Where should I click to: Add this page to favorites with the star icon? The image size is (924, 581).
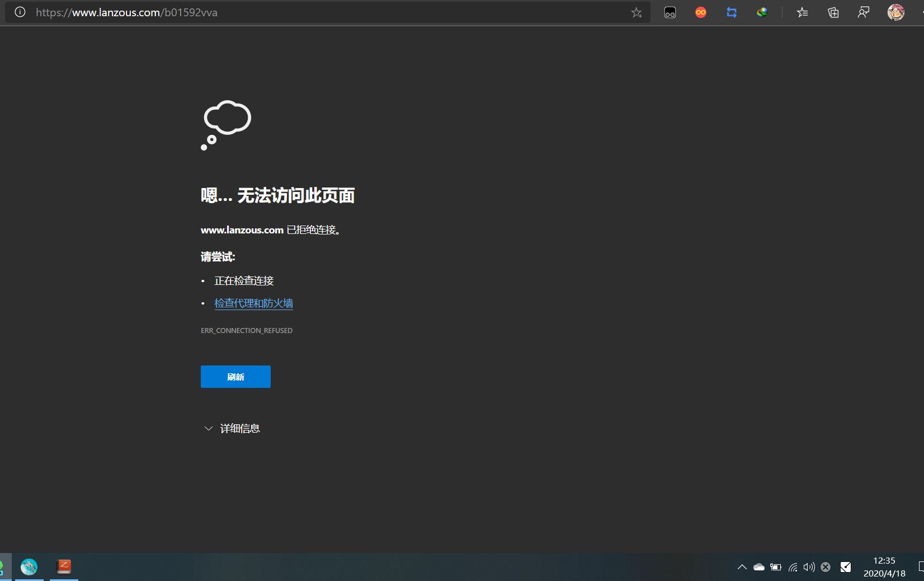637,12
